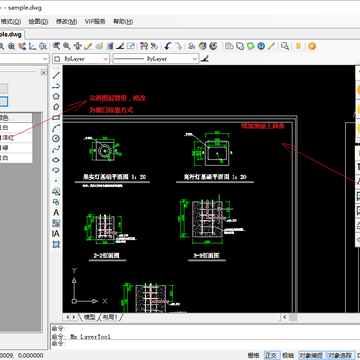Click the 吊灯基础平面图 1:20 drawing title
This screenshot has height=360, width=360.
115,177
